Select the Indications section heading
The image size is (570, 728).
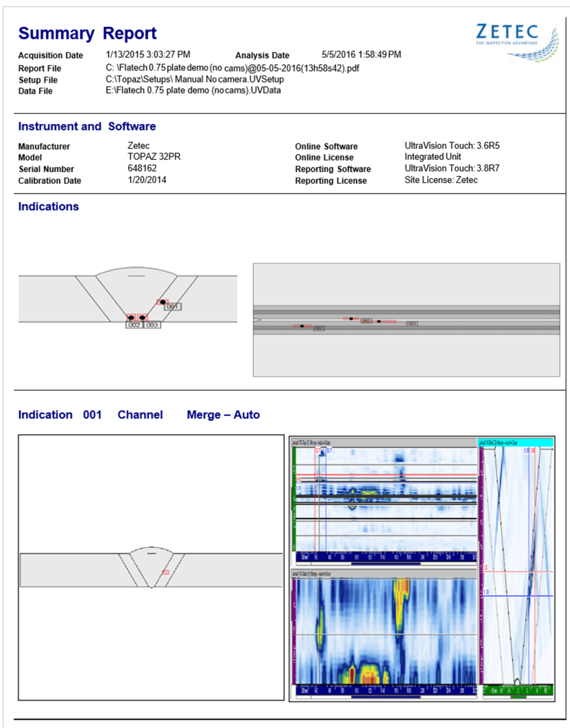pyautogui.click(x=48, y=207)
